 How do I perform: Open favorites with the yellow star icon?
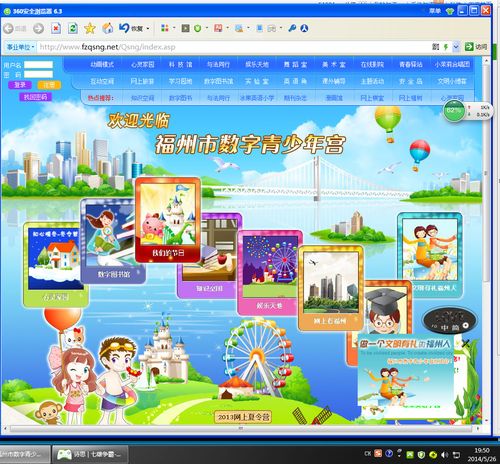point(90,28)
